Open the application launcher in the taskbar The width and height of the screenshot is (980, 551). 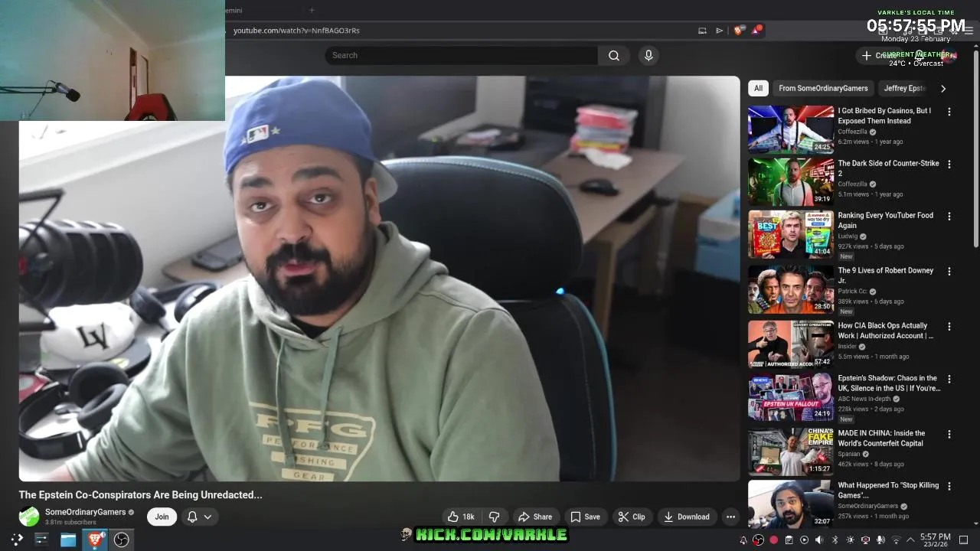(x=16, y=540)
